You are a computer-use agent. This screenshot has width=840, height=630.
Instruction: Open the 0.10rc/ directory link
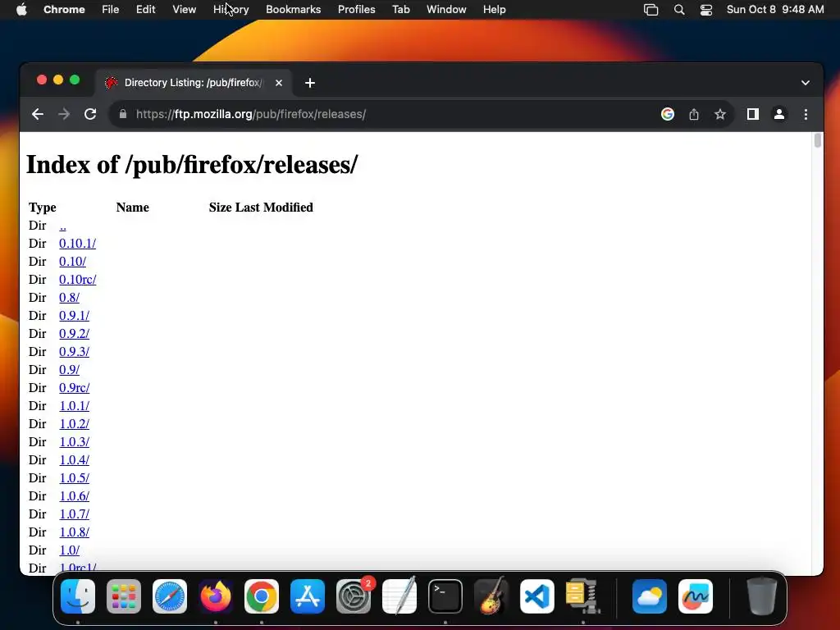click(78, 280)
